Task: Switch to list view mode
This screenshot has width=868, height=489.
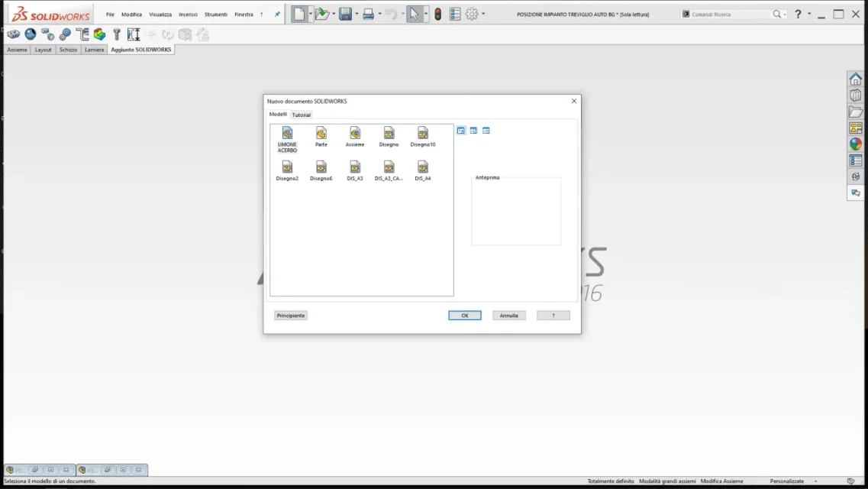Action: click(x=473, y=131)
